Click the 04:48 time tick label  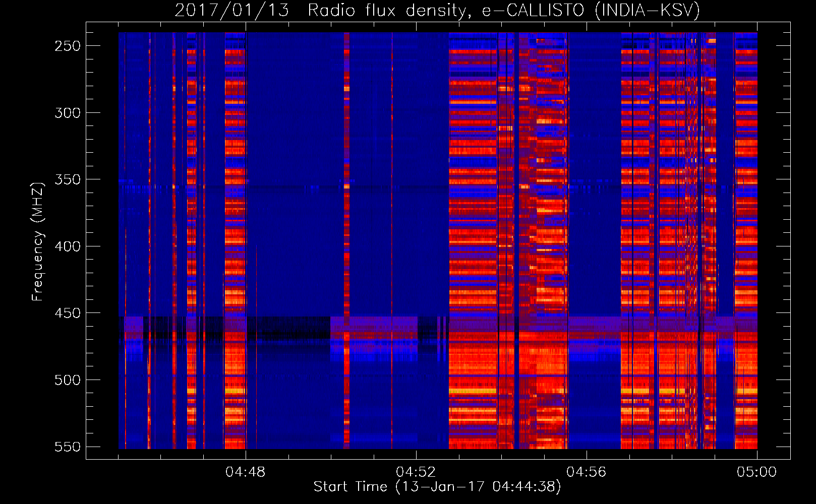(246, 472)
